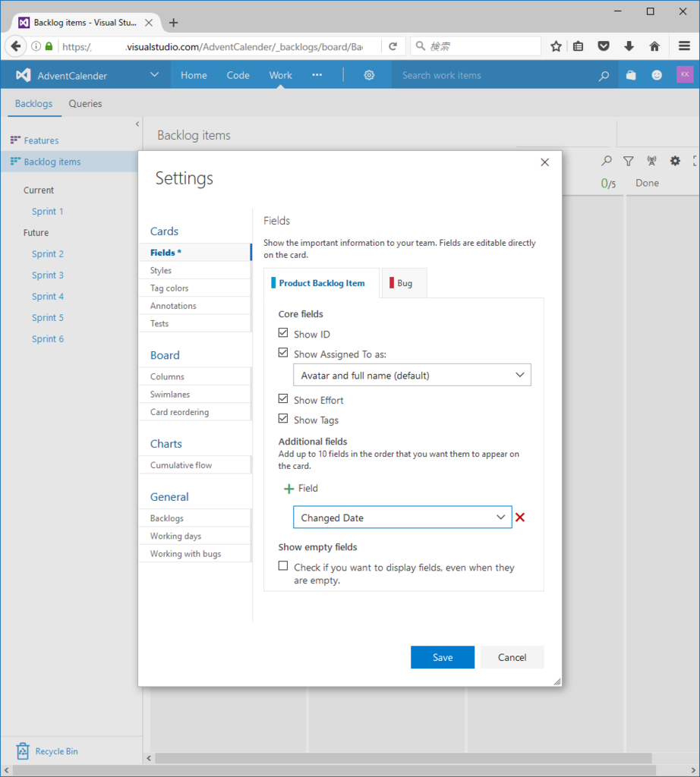Open Sprint 6 link
This screenshot has width=700, height=777.
tap(48, 339)
